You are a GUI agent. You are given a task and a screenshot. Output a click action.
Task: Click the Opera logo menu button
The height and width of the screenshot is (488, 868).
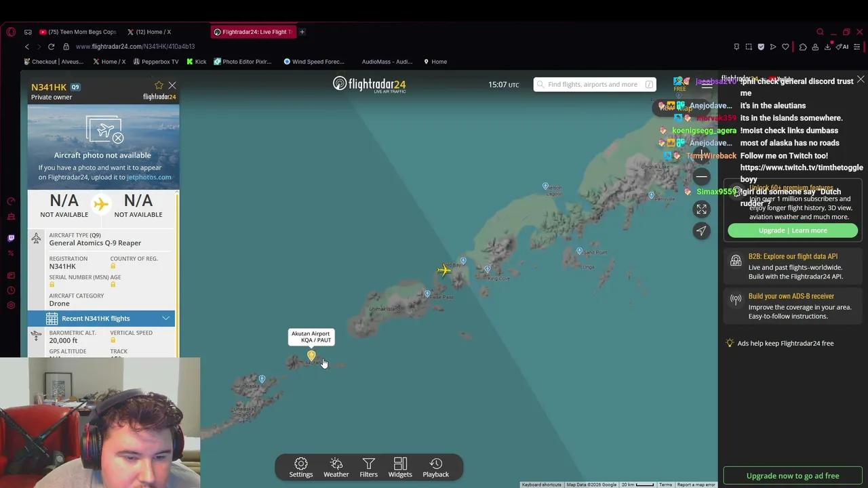pyautogui.click(x=11, y=32)
